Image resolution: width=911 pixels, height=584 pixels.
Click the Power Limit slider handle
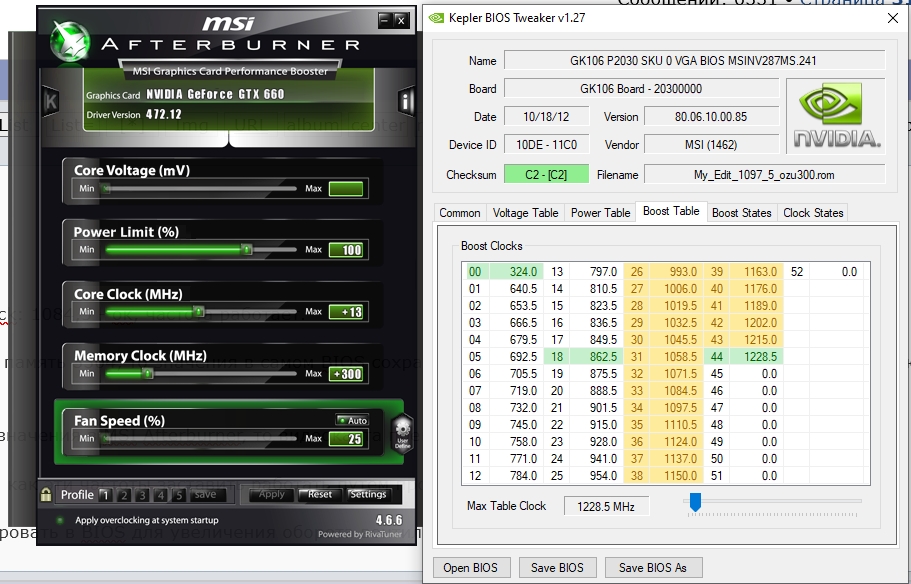(x=247, y=250)
